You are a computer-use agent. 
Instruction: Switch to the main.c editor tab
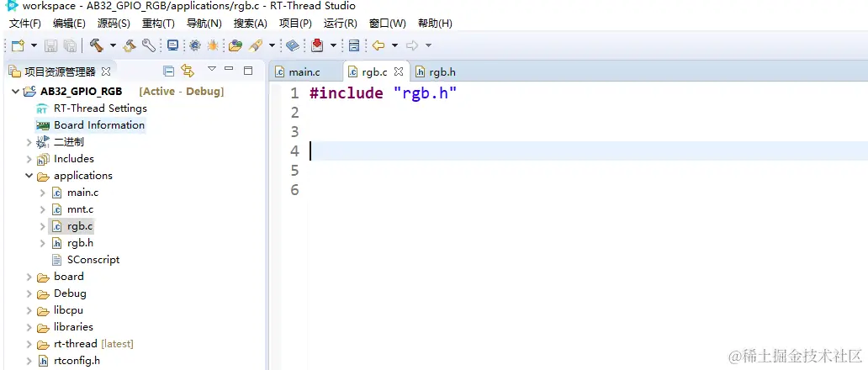[304, 72]
